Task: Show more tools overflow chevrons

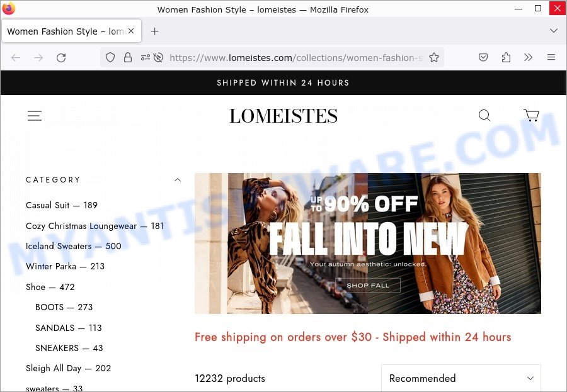Action: (x=529, y=57)
